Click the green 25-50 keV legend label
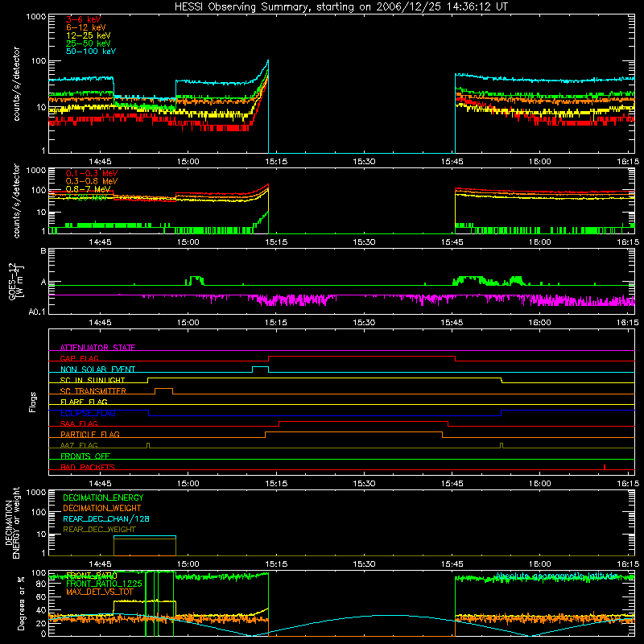Image resolution: width=644 pixels, height=644 pixels. (88, 43)
